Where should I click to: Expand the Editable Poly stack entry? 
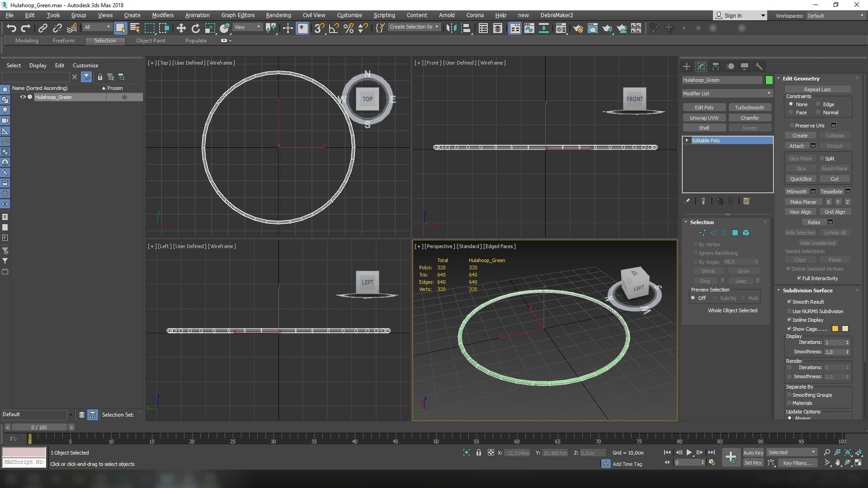[687, 141]
